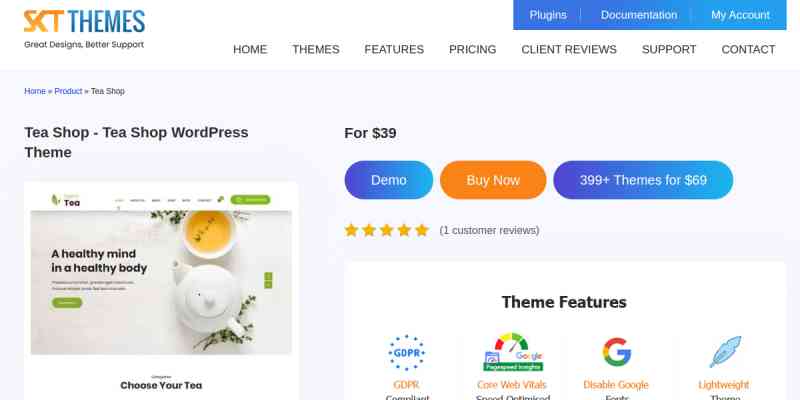
Task: Click the Demo button
Action: tap(389, 180)
